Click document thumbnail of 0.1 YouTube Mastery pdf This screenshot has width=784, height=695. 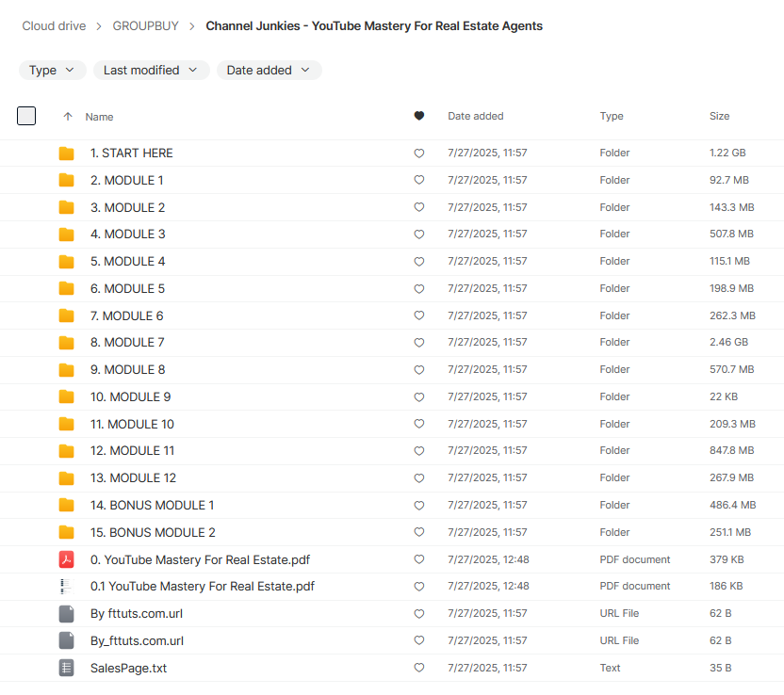tap(66, 587)
